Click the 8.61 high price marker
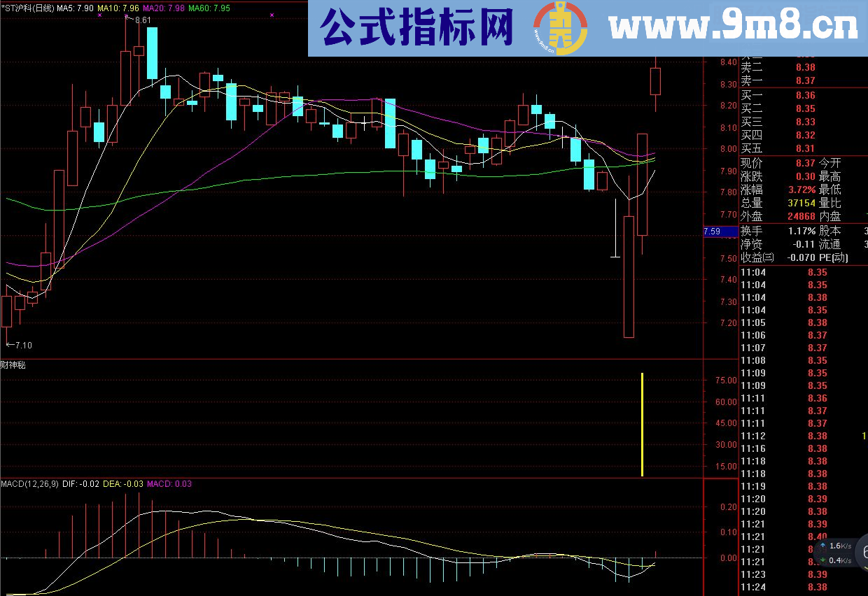 point(142,20)
